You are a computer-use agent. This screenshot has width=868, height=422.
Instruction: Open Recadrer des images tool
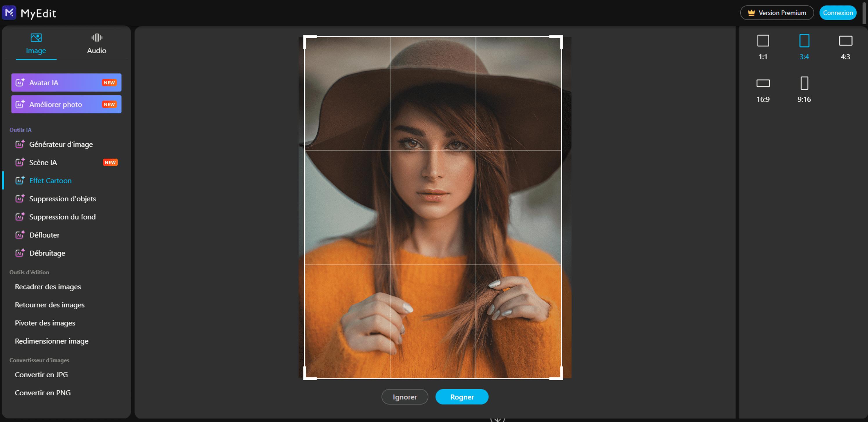pos(48,287)
